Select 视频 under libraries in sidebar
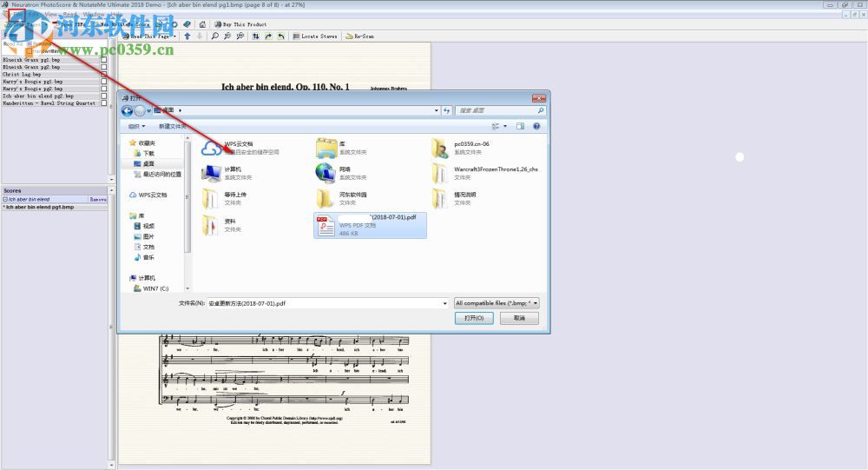The height and width of the screenshot is (470, 868). [144, 226]
